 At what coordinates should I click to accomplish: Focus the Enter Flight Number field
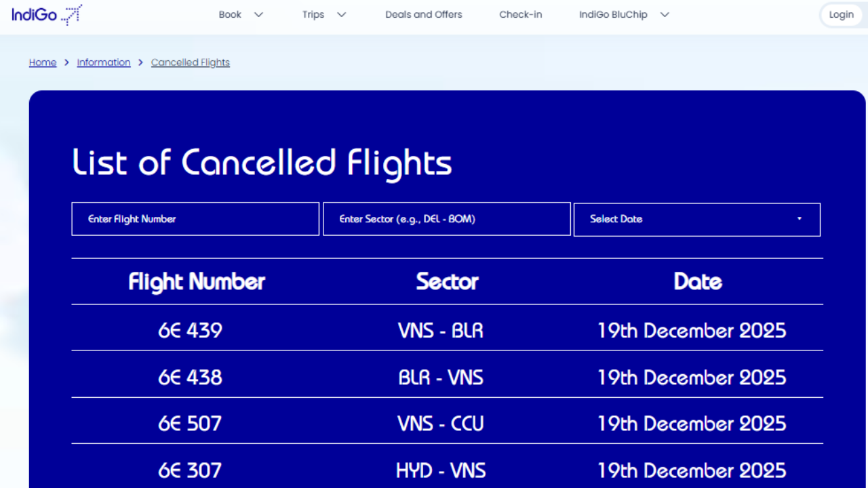pyautogui.click(x=195, y=219)
